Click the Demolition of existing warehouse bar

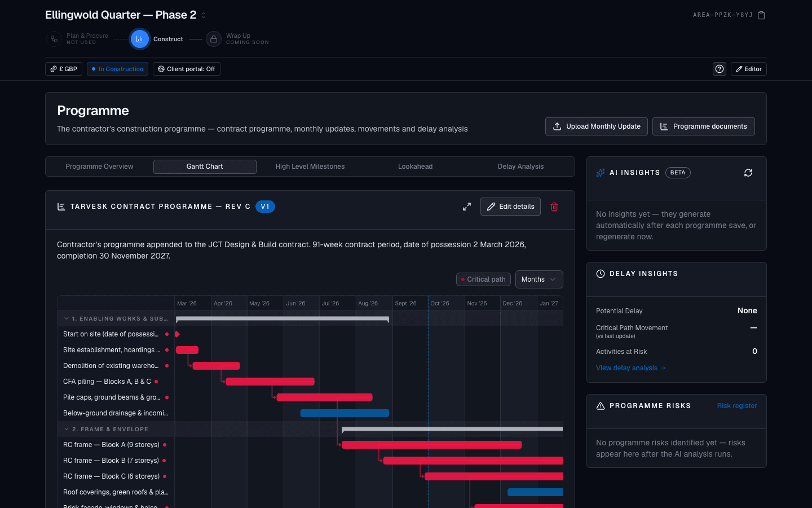point(217,366)
